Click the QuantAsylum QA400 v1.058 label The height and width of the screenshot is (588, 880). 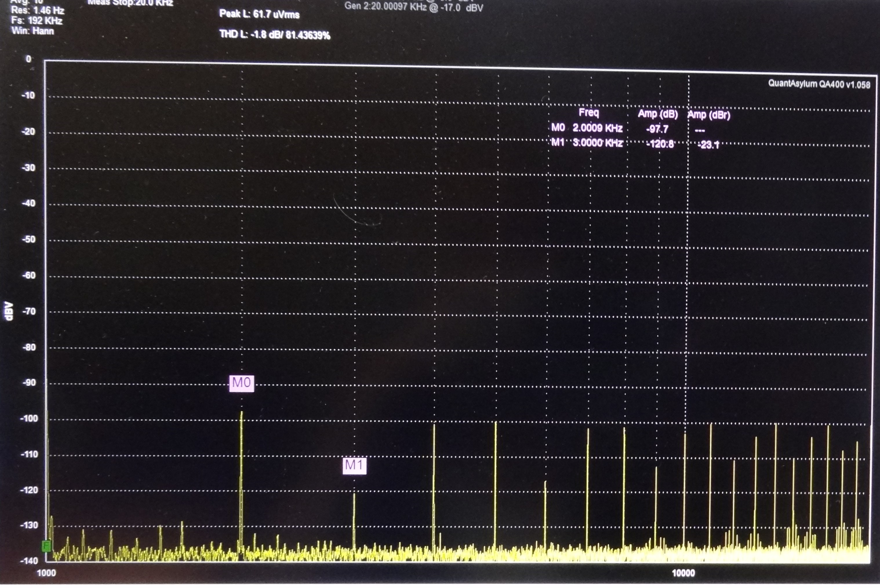(819, 84)
